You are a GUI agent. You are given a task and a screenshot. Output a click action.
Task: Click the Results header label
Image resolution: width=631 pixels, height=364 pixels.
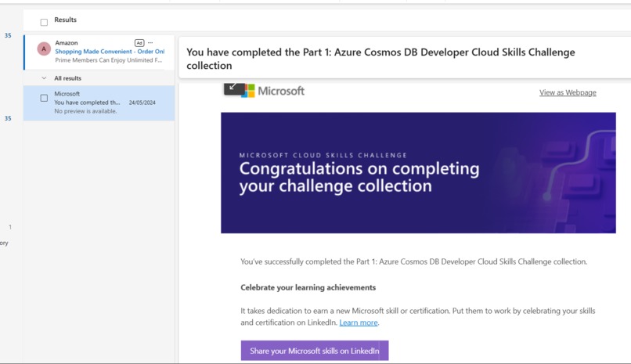point(65,20)
